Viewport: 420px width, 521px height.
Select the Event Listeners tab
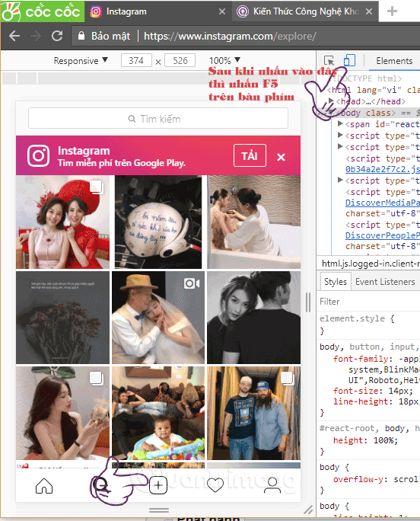pos(385,282)
